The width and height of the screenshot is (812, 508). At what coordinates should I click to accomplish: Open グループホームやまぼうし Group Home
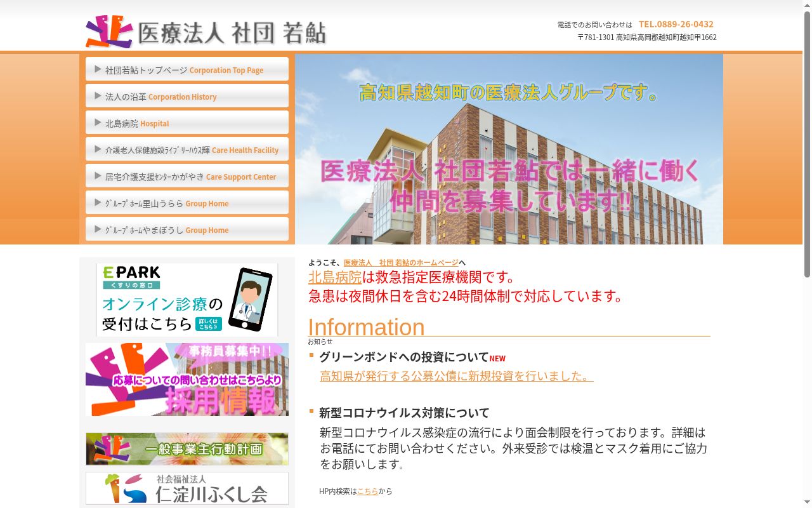(187, 230)
